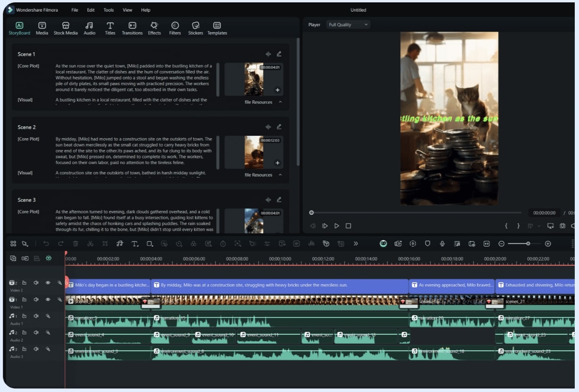
Task: Show more timeline tools with double chevron
Action: [x=356, y=244]
